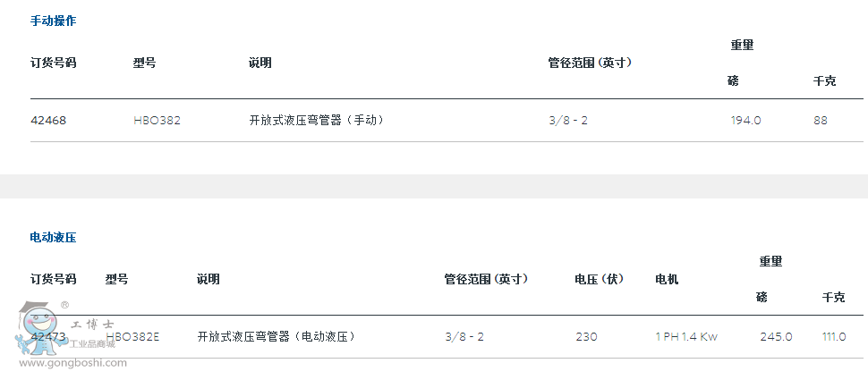Select order number 42473
The image size is (868, 380).
[48, 336]
